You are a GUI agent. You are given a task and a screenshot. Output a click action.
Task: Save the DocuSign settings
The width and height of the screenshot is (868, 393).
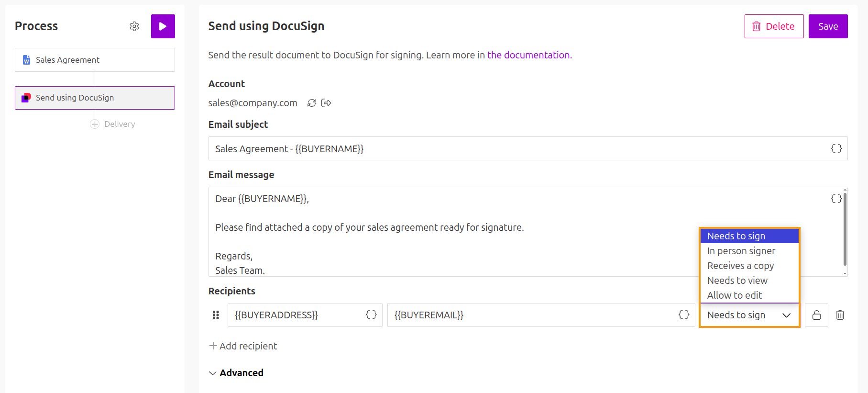coord(828,26)
